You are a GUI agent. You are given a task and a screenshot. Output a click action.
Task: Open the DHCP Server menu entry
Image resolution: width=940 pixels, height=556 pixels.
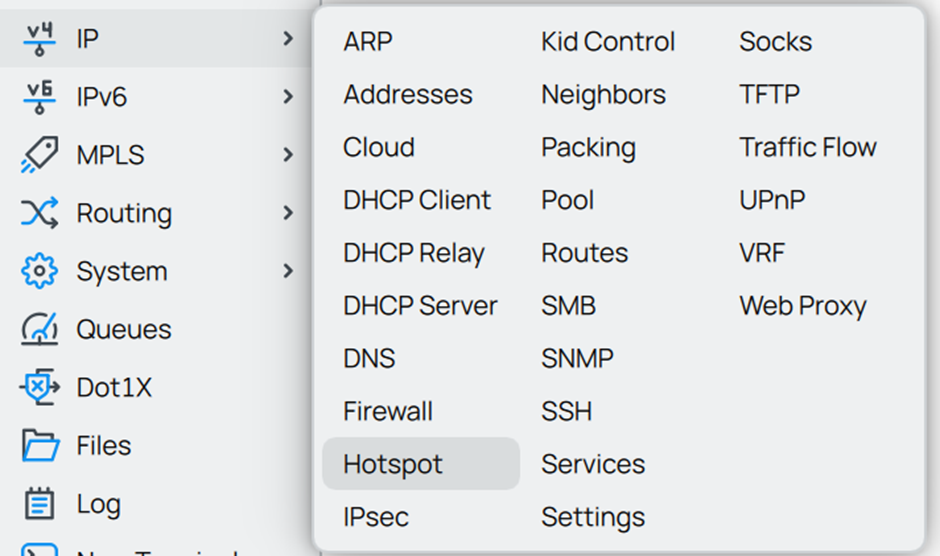tap(420, 306)
